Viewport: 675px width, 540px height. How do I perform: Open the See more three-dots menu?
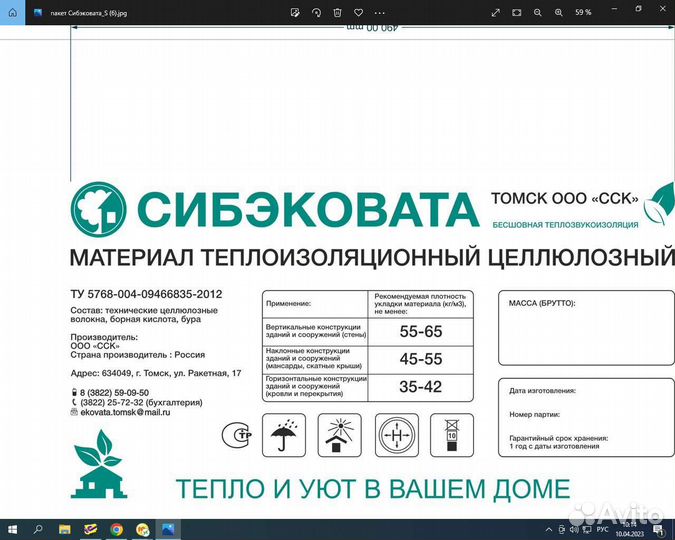coord(380,12)
